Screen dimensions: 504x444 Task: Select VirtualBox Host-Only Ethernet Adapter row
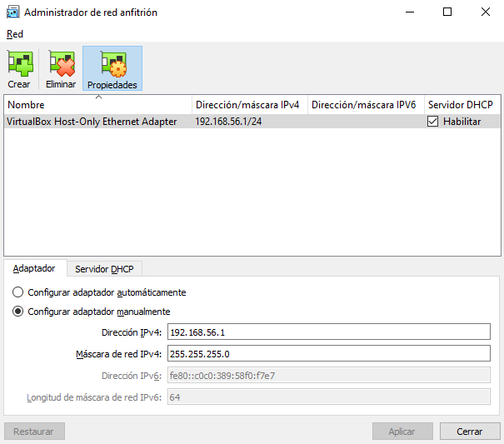[x=92, y=122]
